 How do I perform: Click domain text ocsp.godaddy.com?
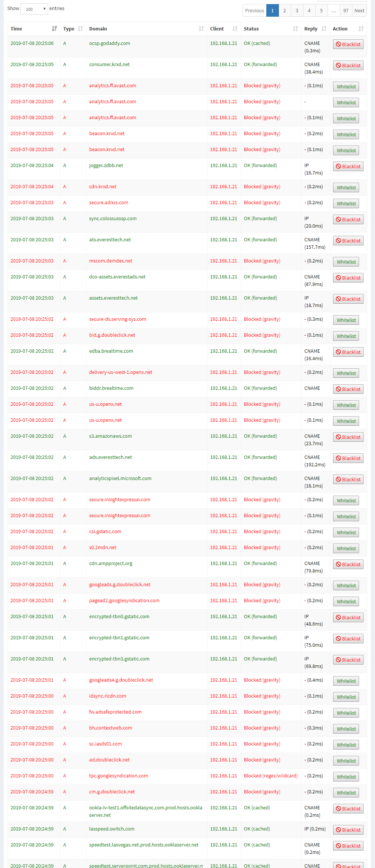coord(109,43)
